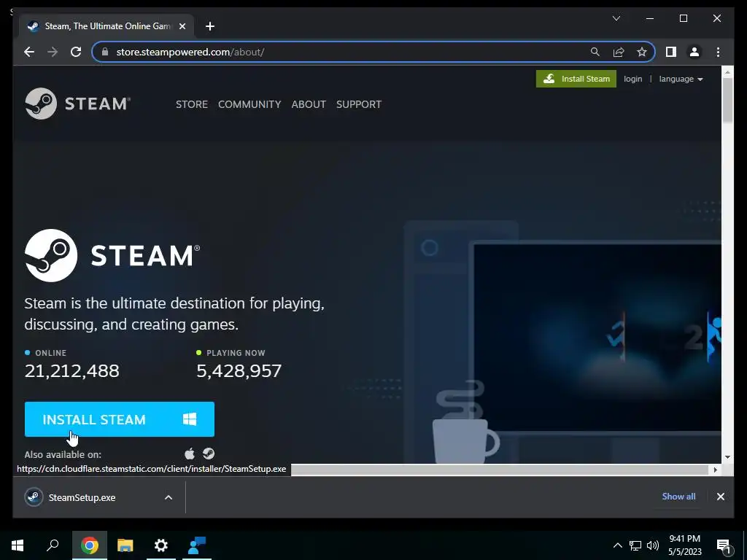Click the volume speaker icon in tray

(653, 545)
